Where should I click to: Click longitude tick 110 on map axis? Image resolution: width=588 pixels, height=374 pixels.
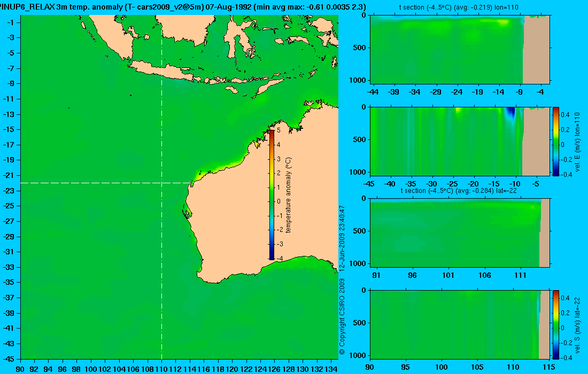(x=161, y=369)
